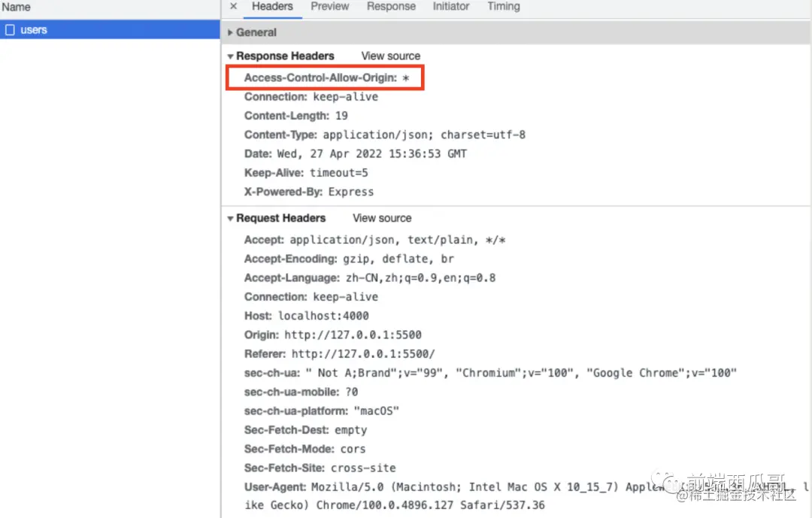The width and height of the screenshot is (812, 518).
Task: Click the users request file icon
Action: click(10, 30)
